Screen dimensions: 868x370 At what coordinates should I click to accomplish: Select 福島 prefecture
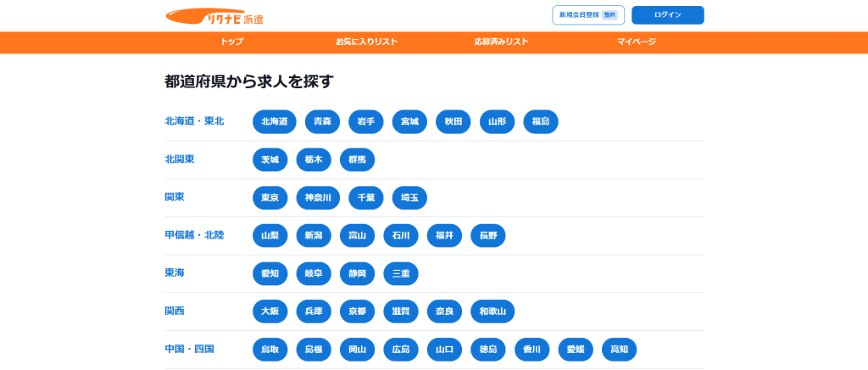click(541, 121)
